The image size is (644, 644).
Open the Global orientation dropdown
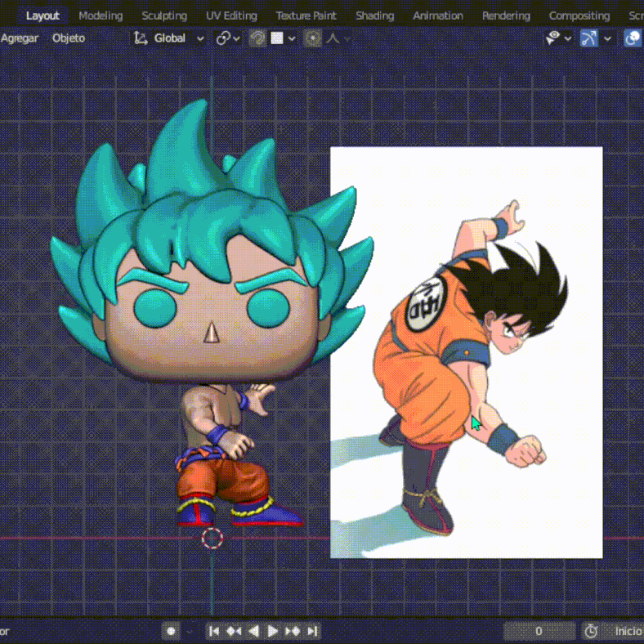click(x=179, y=38)
